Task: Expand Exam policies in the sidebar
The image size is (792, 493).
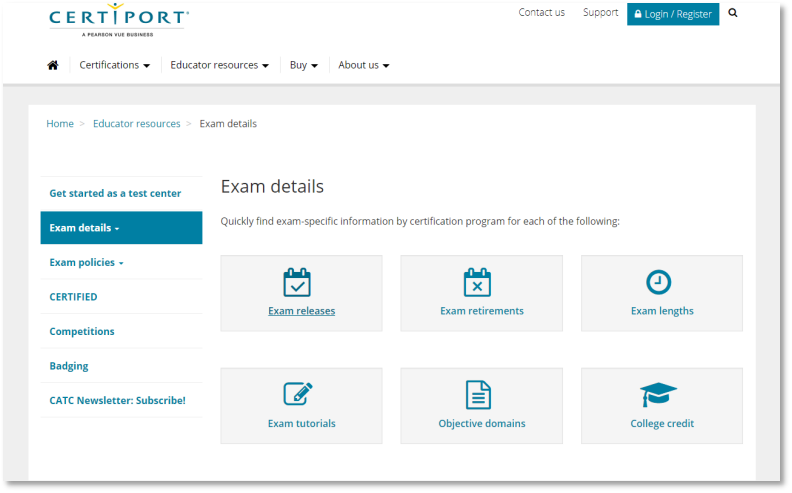Action: click(x=86, y=262)
